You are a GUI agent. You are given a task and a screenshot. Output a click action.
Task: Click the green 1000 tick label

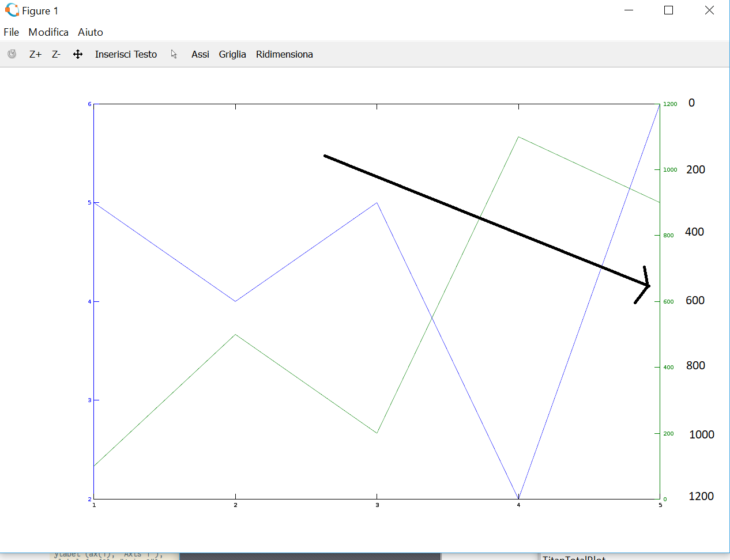(670, 170)
